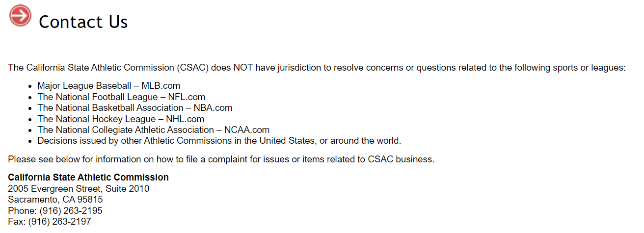Click the bold California State Athletic Commission title
Image resolution: width=644 pixels, height=233 pixels.
coord(88,178)
